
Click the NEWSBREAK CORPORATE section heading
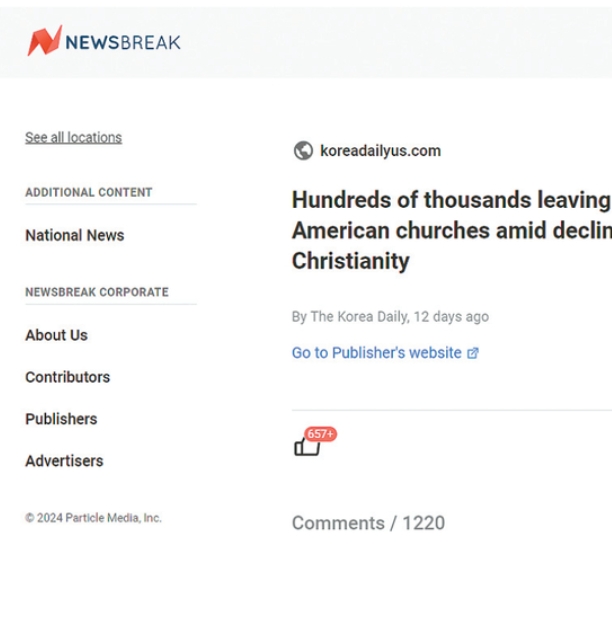pyautogui.click(x=96, y=292)
